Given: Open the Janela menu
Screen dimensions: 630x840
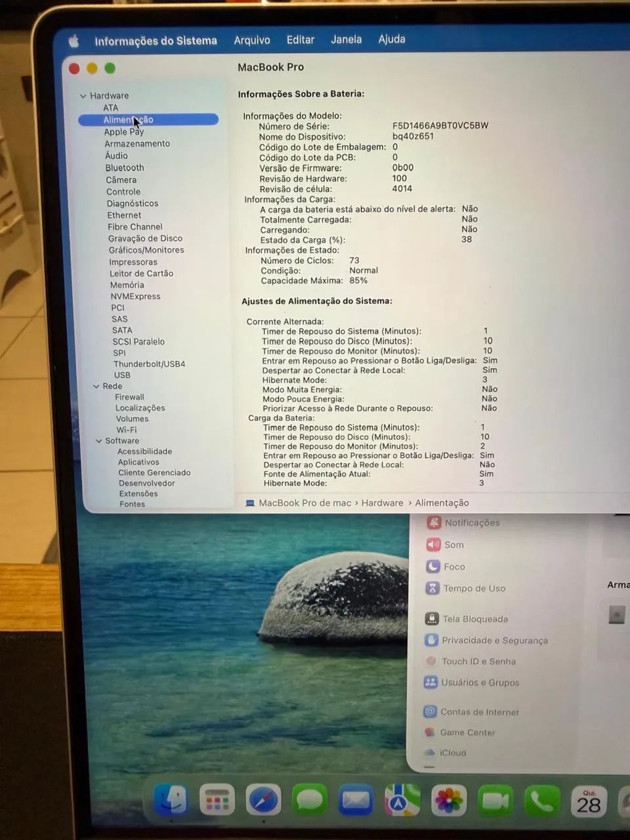Looking at the screenshot, I should coord(346,39).
